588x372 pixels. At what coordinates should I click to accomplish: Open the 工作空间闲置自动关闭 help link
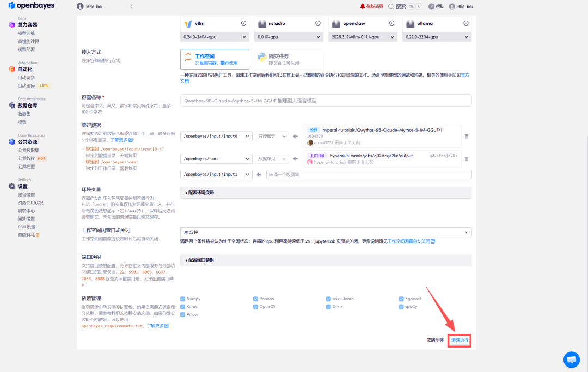point(411,241)
